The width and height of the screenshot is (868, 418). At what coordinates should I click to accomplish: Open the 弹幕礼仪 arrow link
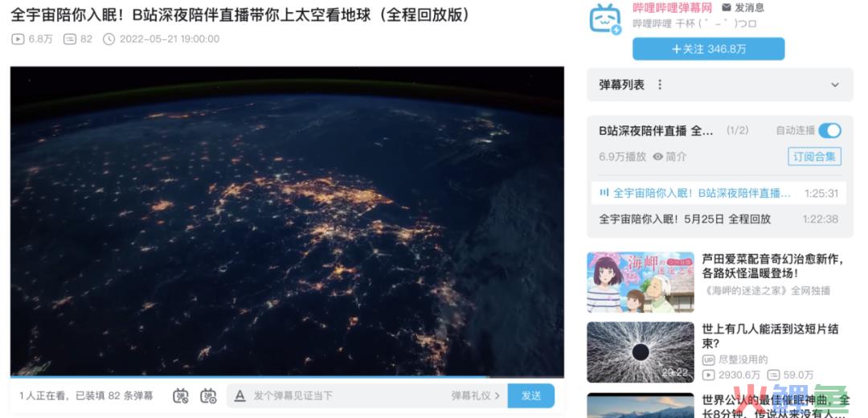pyautogui.click(x=476, y=395)
